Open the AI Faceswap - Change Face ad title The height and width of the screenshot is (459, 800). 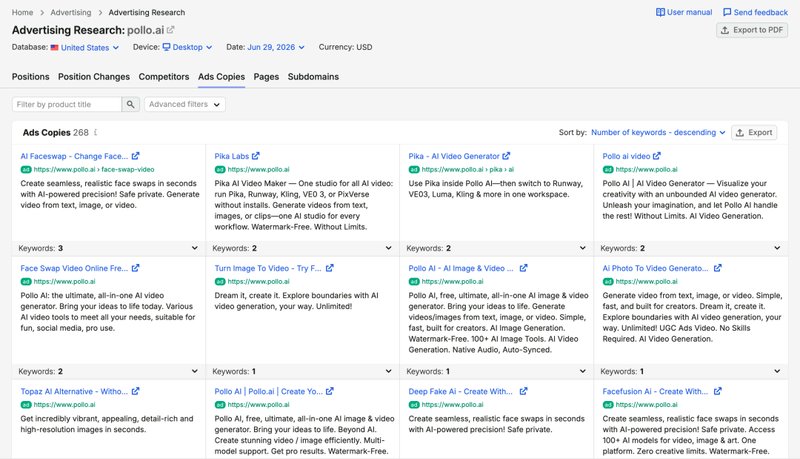click(74, 156)
